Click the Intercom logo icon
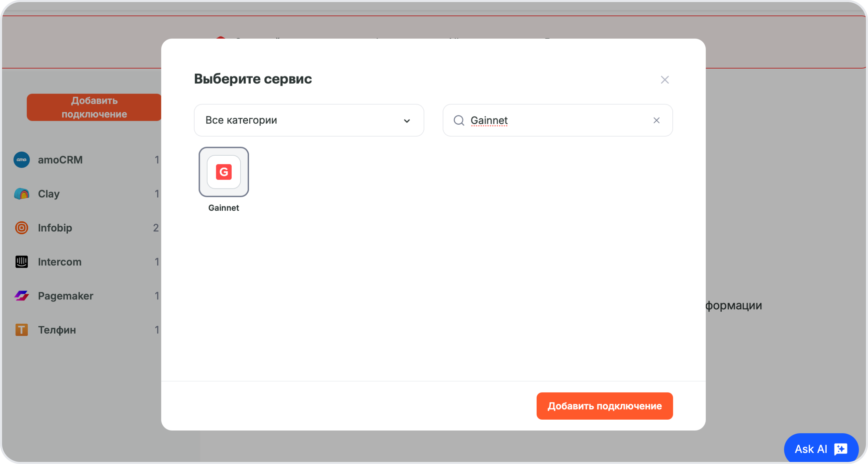 [22, 262]
